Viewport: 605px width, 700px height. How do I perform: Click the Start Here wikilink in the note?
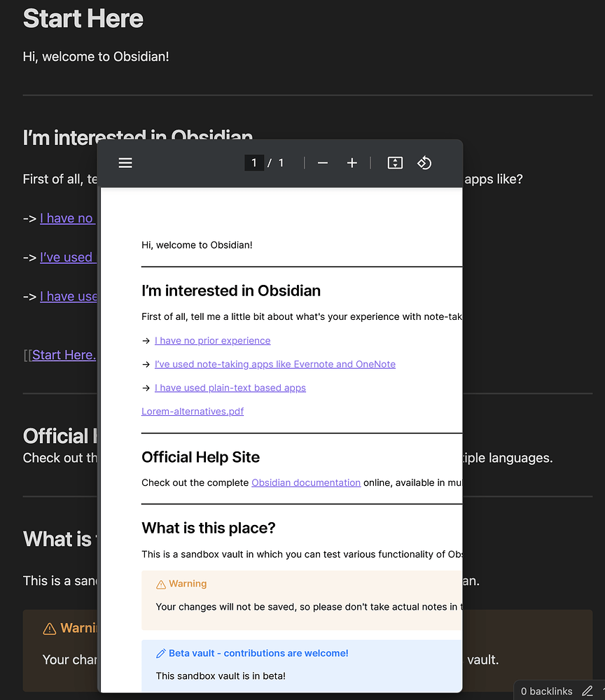pos(64,355)
